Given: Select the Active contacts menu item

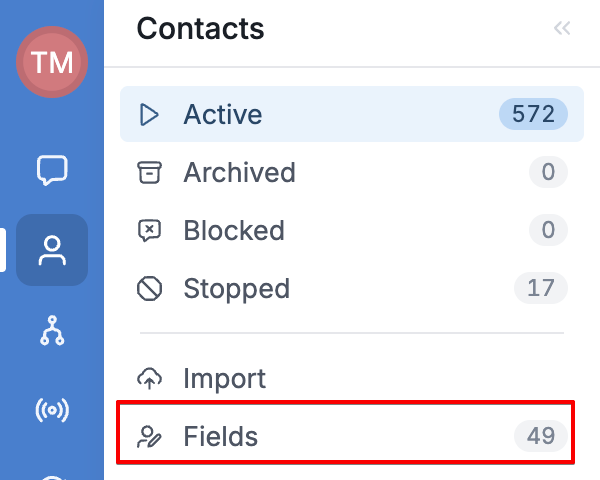Looking at the screenshot, I should [x=352, y=114].
